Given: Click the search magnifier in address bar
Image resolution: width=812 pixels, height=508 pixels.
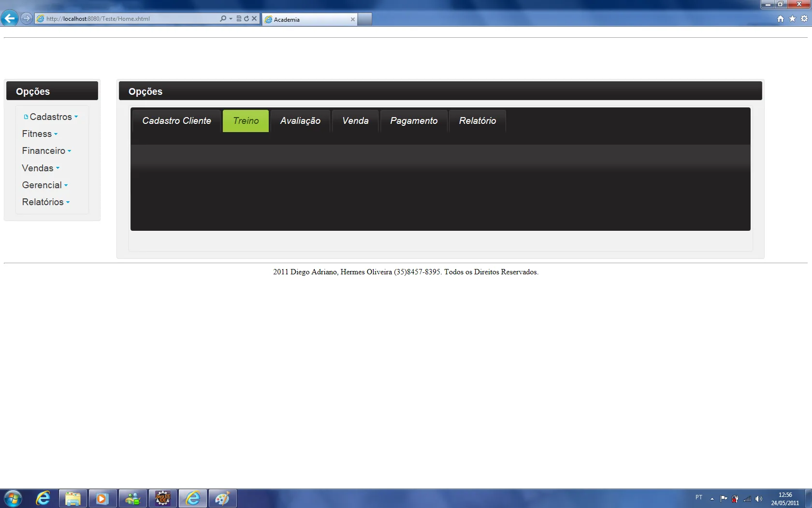Looking at the screenshot, I should click(223, 18).
